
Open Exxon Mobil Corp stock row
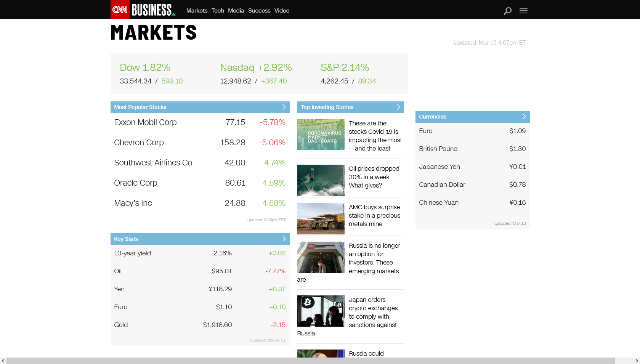tap(200, 122)
